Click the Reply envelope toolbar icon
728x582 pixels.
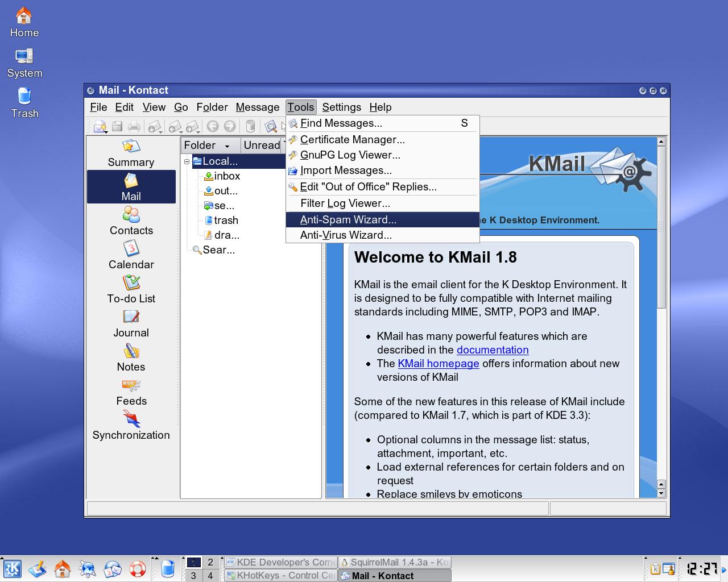tap(174, 126)
